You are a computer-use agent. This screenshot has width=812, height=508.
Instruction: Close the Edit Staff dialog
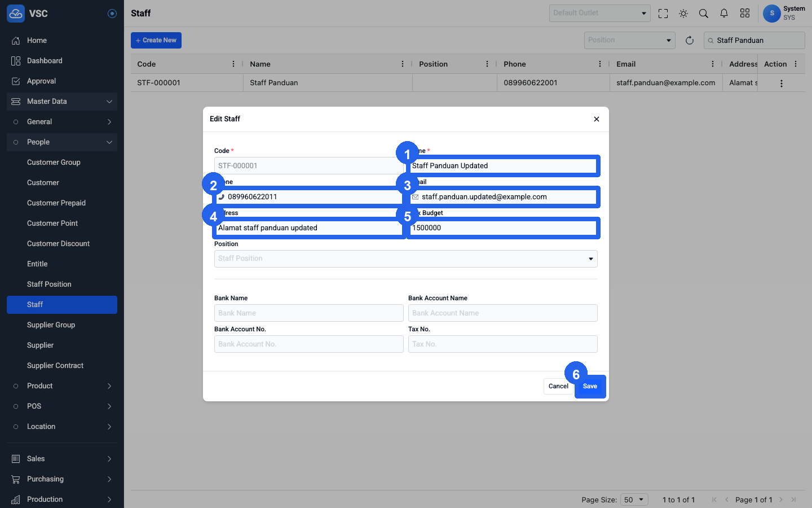[597, 119]
